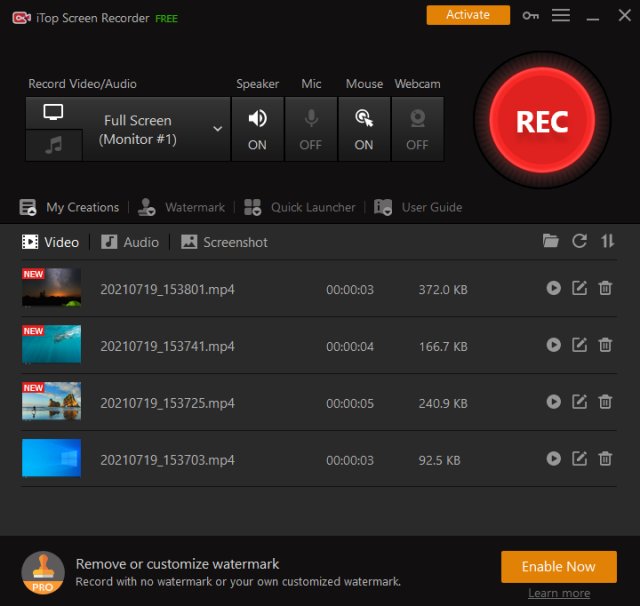Open the output folder icon

click(551, 241)
